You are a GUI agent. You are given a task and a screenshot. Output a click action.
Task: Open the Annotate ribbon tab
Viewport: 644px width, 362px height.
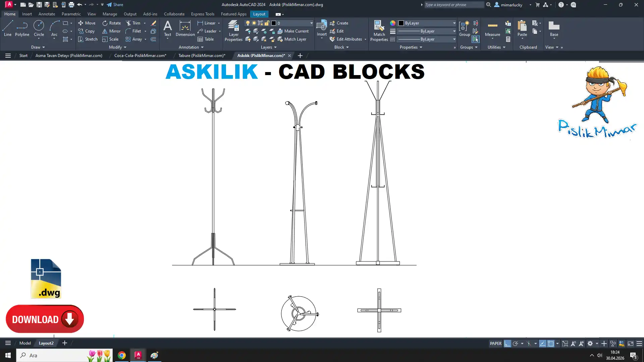point(47,14)
